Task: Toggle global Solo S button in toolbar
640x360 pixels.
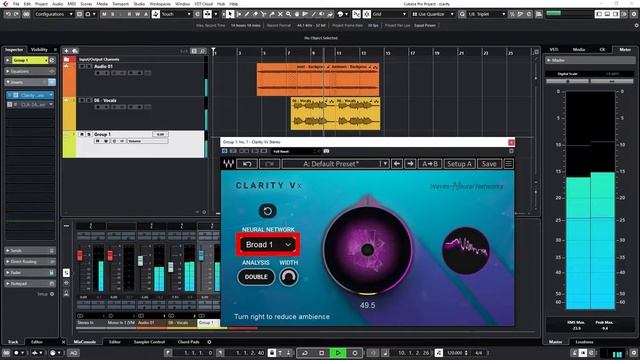Action: pos(113,14)
